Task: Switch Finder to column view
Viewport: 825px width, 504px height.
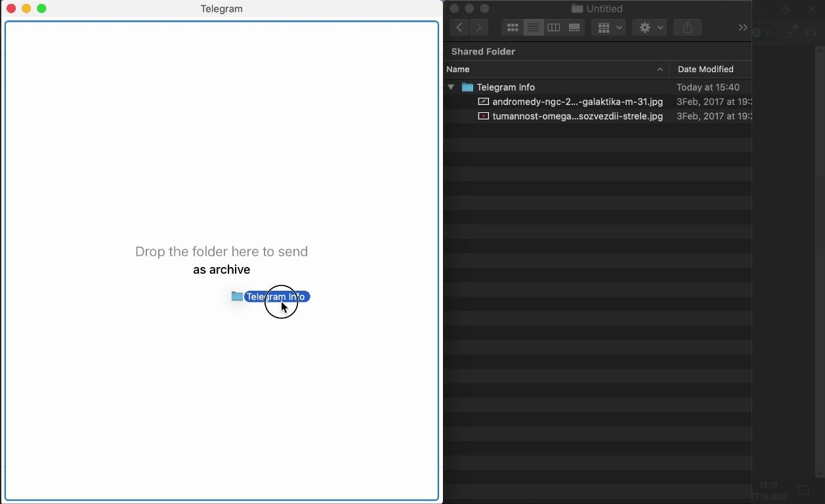Action: click(553, 28)
